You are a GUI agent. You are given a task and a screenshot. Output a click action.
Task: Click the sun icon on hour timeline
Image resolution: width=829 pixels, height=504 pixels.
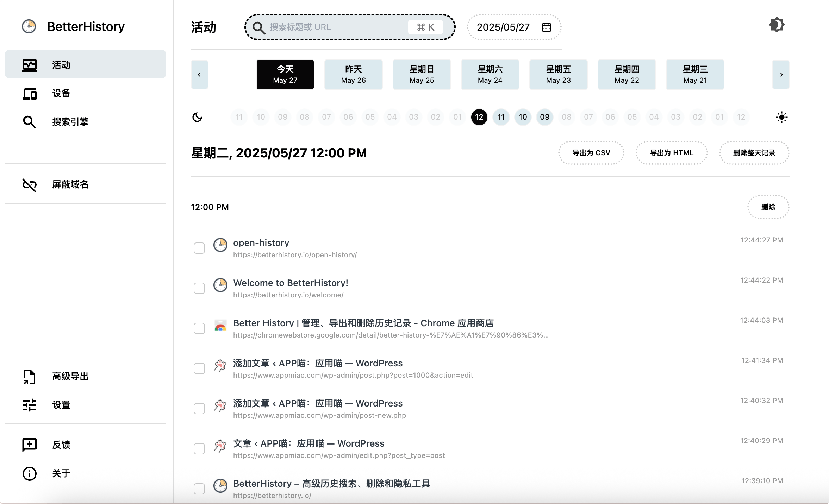pyautogui.click(x=781, y=117)
